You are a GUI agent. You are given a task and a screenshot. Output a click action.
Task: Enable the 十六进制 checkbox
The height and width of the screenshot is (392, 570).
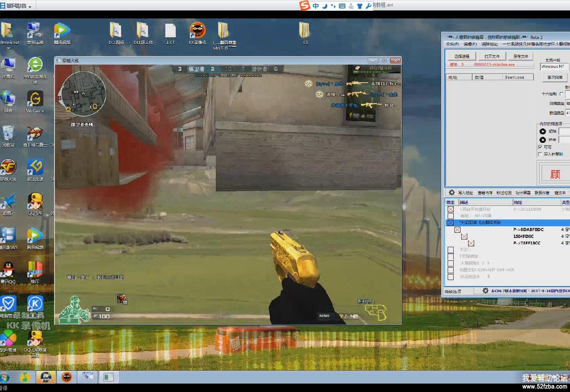coord(562,94)
